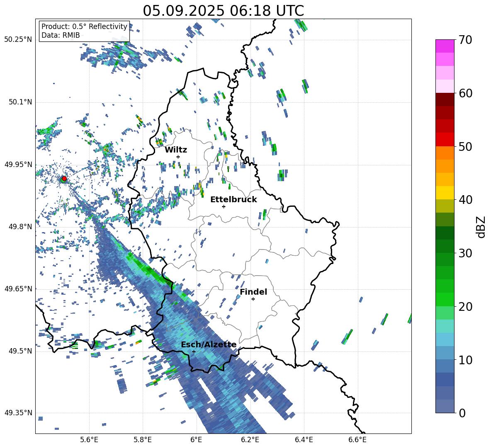Viewport: 491px width, 448px height.
Task: Click the Esch/Alzette city label
Action: 209,345
